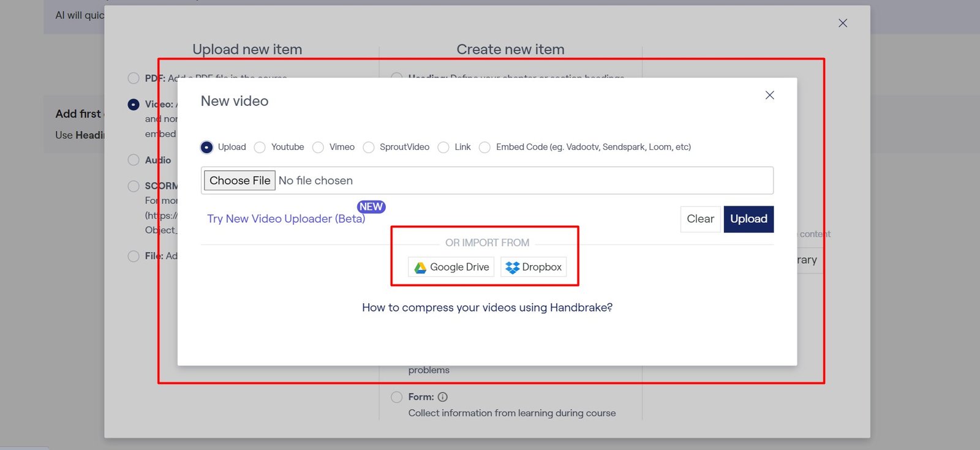Select the Form item radio button

tap(396, 397)
